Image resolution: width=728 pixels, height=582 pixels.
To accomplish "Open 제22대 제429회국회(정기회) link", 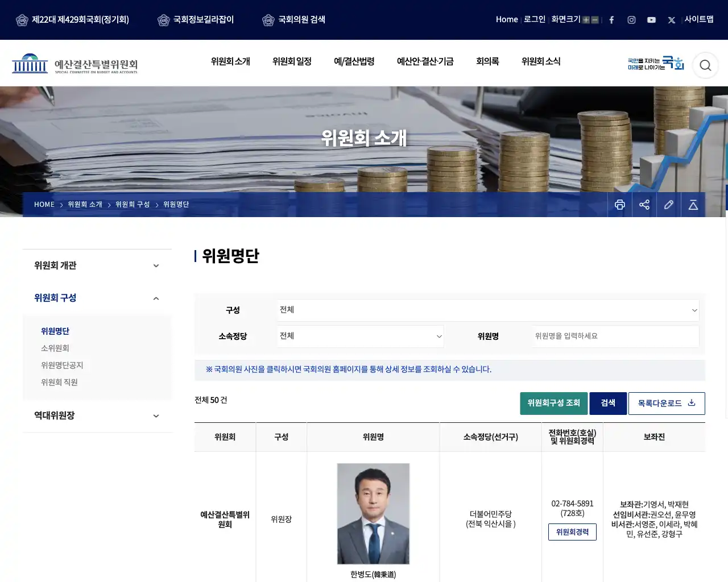I will [72, 20].
